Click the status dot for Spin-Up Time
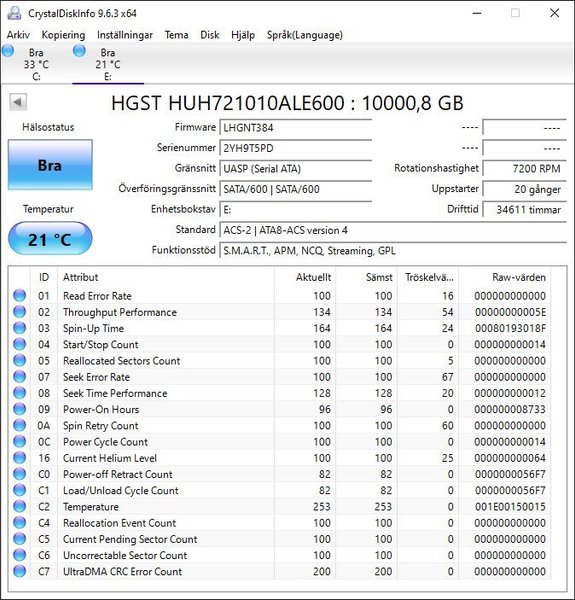This screenshot has height=600, width=575. [x=20, y=328]
